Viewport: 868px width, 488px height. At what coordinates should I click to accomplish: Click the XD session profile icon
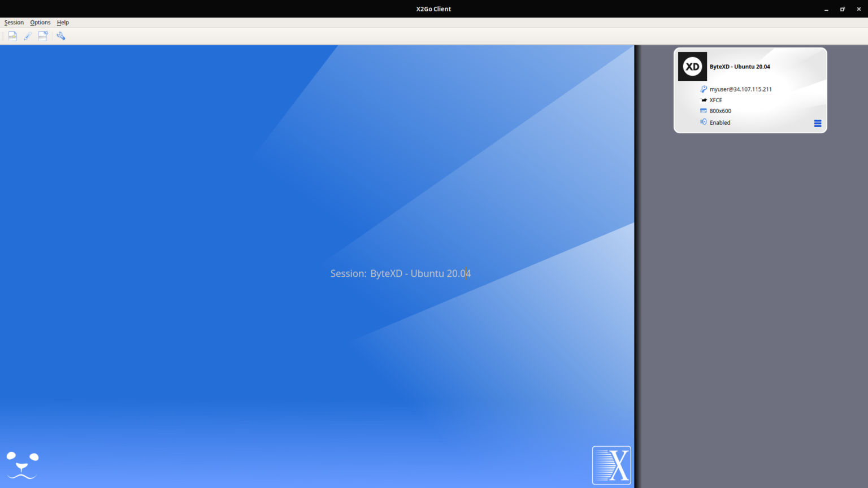[692, 66]
